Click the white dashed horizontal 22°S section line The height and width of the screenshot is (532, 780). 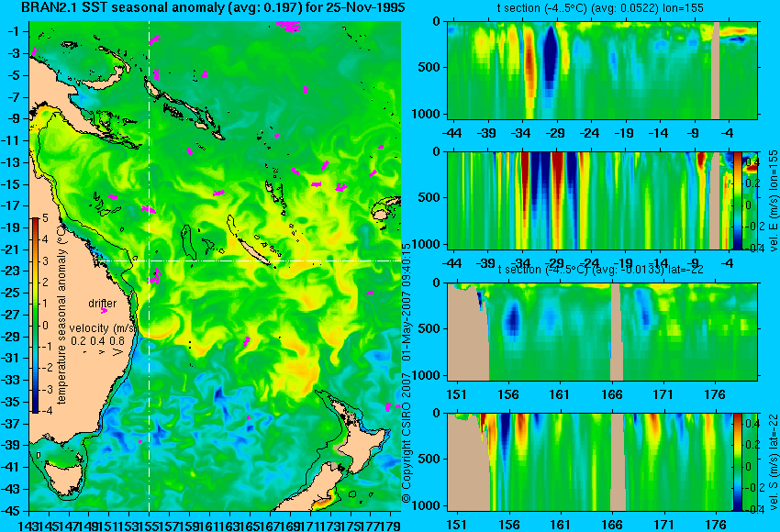tap(249, 260)
